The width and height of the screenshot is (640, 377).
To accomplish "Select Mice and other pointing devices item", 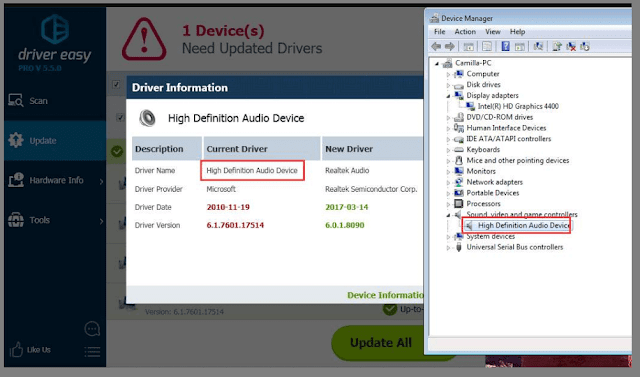I will (518, 160).
